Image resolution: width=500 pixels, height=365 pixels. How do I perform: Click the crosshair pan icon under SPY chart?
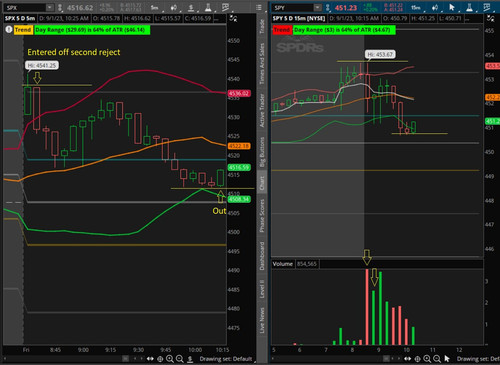pyautogui.click(x=417, y=359)
